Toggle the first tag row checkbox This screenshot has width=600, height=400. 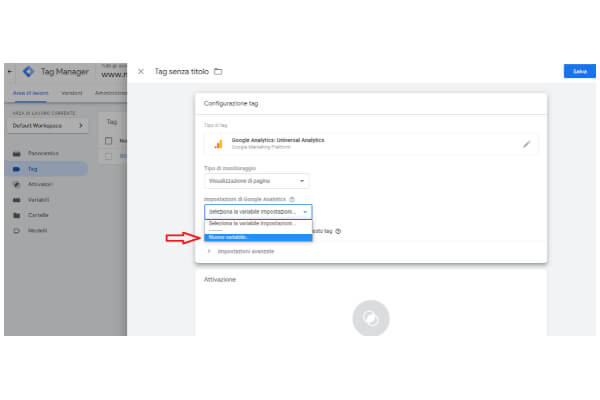pos(109,156)
